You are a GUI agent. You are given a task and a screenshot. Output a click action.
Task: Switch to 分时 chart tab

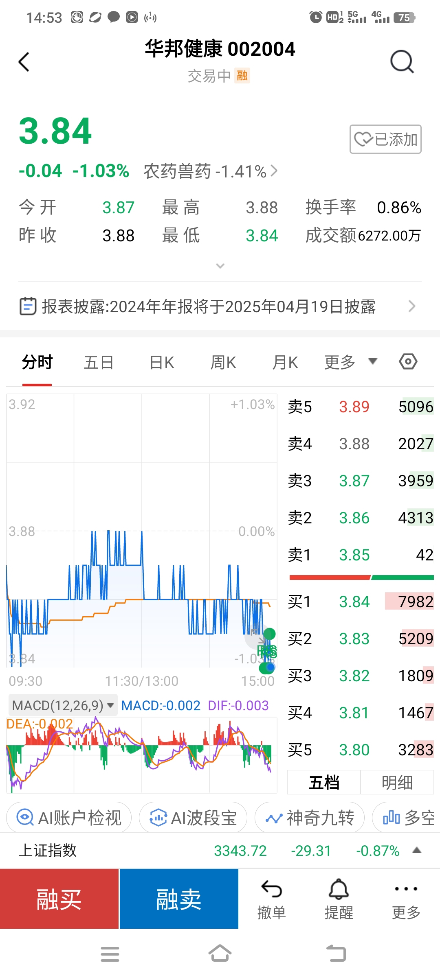[37, 362]
